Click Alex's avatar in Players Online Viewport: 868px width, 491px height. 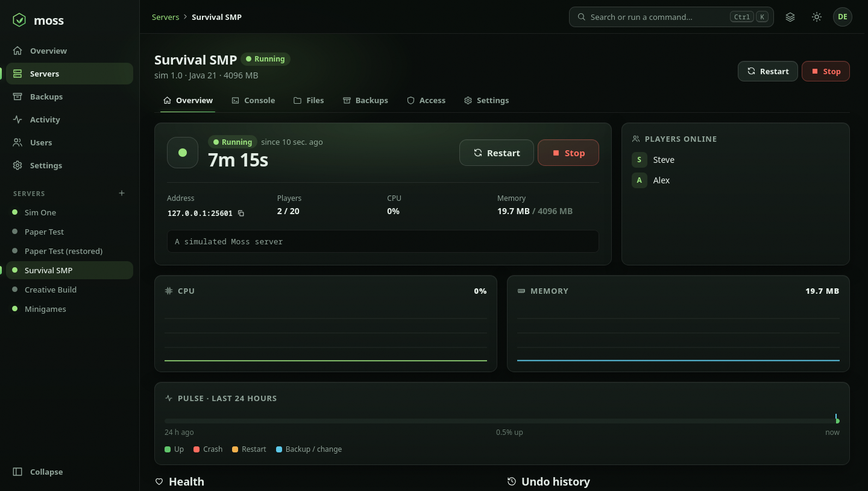(640, 180)
